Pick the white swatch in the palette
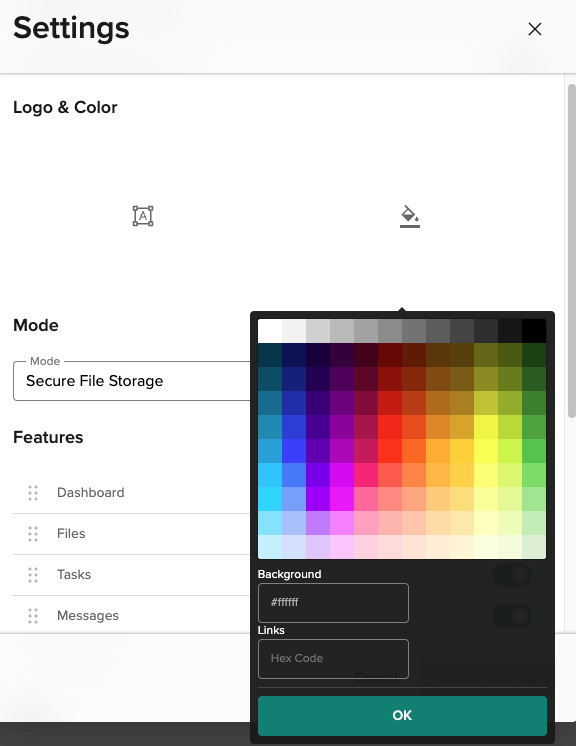This screenshot has width=576, height=746. [270, 331]
